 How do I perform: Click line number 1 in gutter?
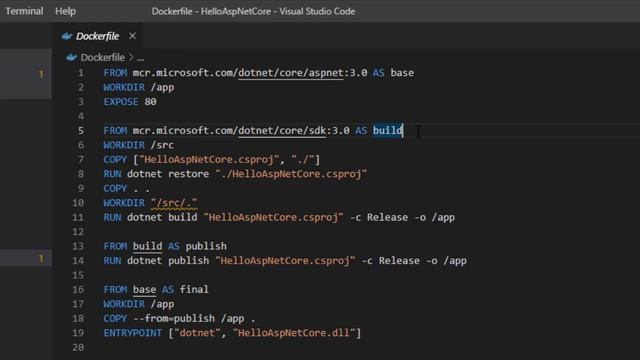click(x=81, y=73)
